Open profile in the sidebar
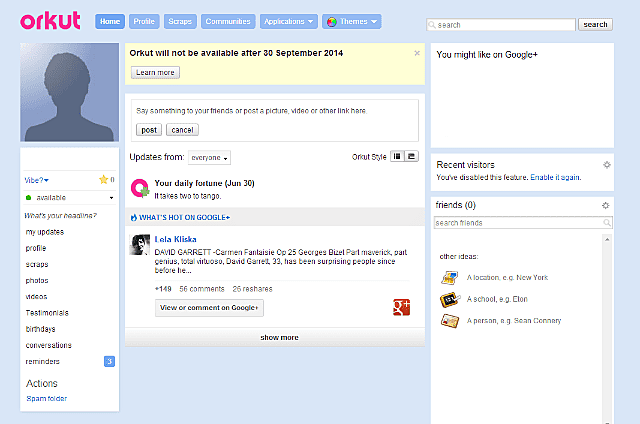Viewport: 640px width, 424px height. [x=36, y=248]
